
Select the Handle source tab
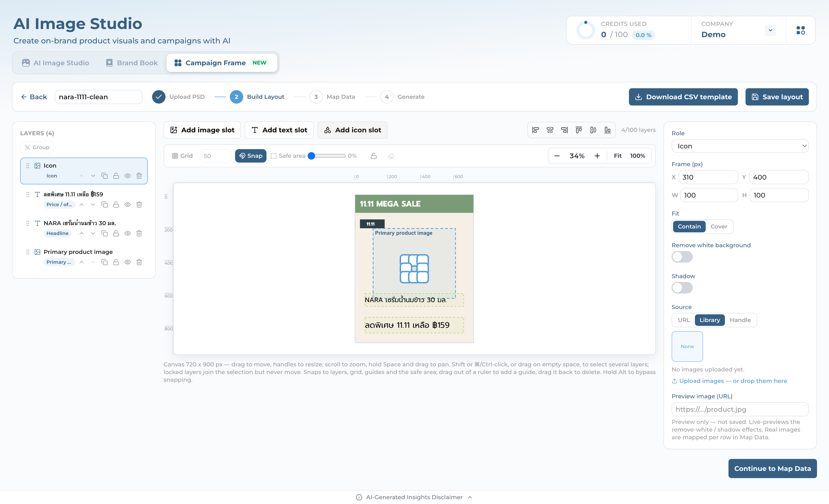pos(740,320)
